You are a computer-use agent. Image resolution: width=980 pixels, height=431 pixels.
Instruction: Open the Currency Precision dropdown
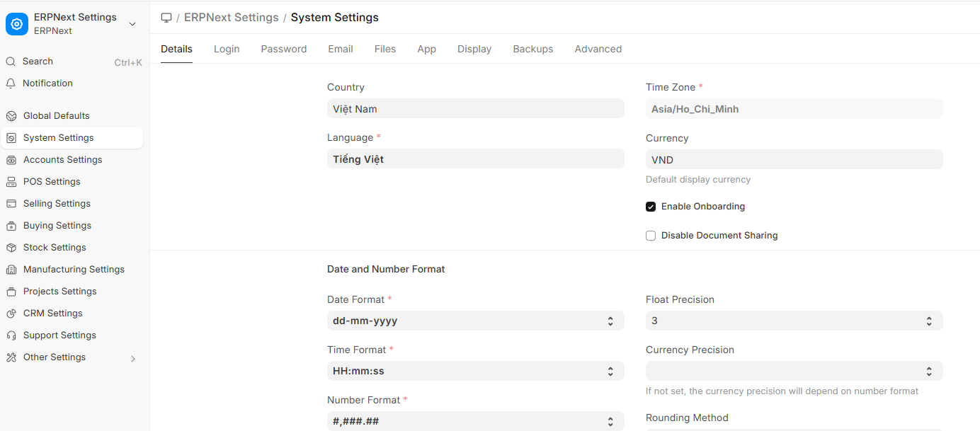tap(794, 371)
